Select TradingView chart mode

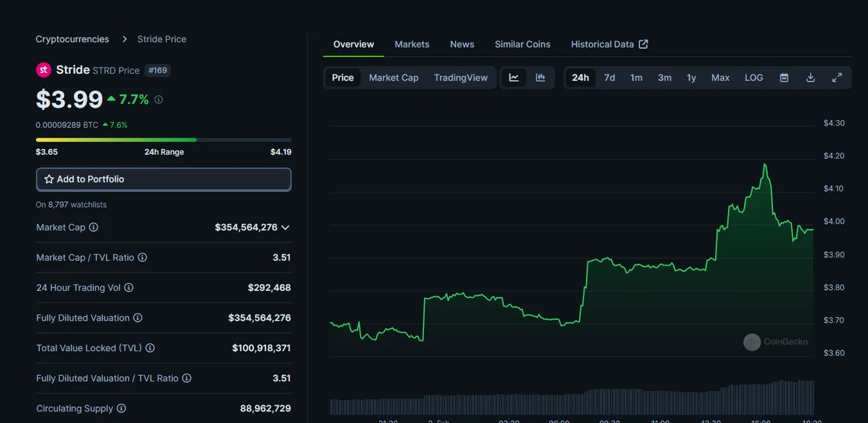461,78
